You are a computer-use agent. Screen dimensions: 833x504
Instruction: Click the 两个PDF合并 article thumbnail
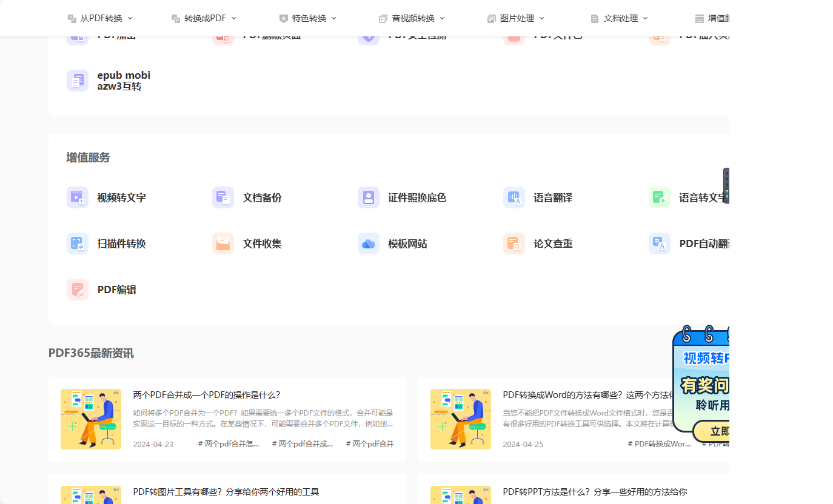(x=91, y=419)
